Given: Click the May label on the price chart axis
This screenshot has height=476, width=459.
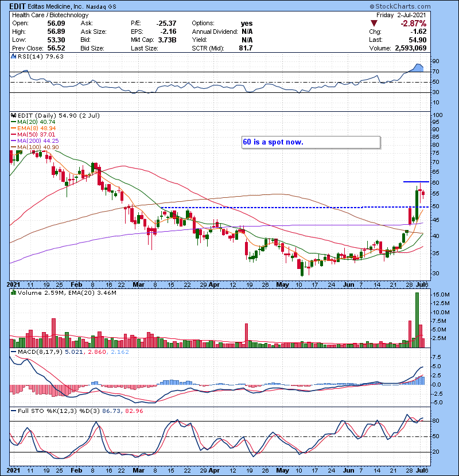Looking at the screenshot, I should pos(282,285).
